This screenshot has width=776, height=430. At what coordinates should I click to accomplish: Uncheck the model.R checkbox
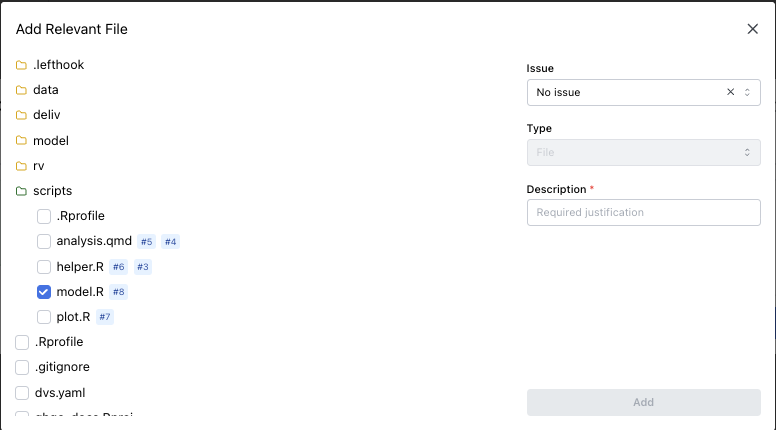(44, 292)
